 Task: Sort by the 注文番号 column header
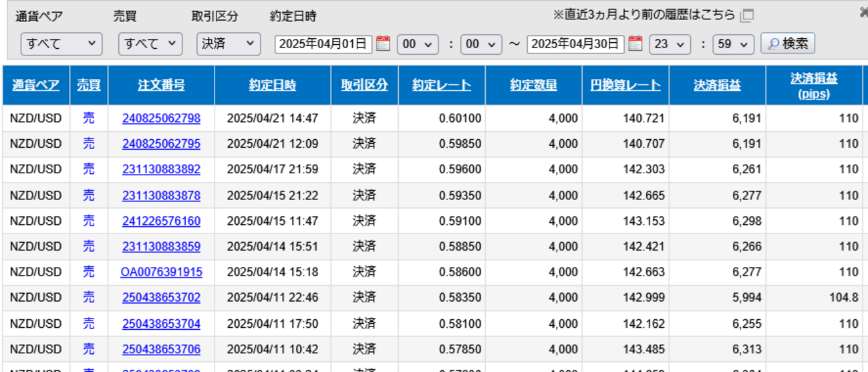tap(162, 86)
